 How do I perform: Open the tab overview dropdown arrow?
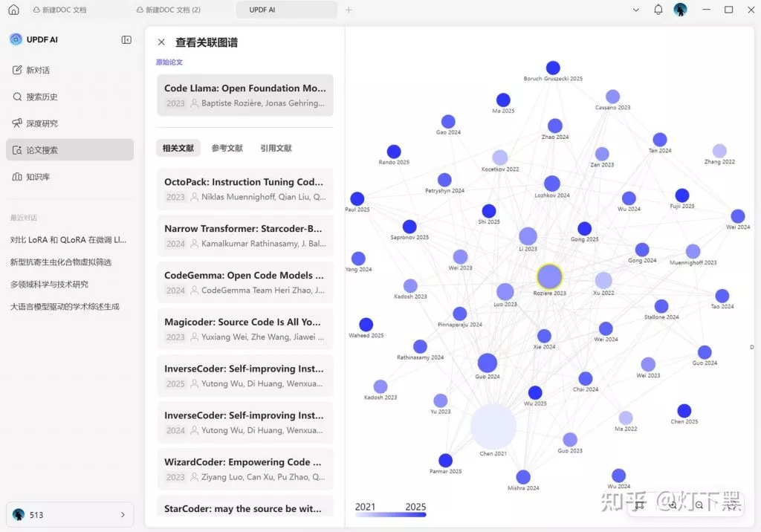pos(635,10)
